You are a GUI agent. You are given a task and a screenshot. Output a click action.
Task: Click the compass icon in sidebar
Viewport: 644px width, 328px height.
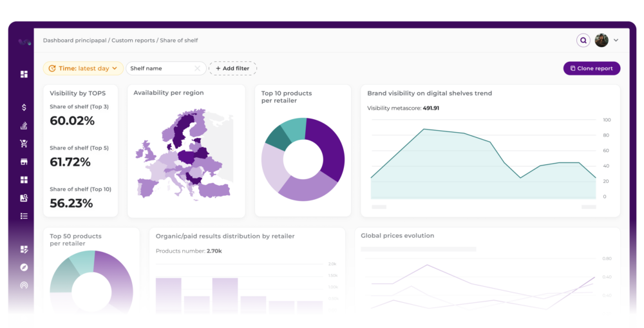(24, 267)
